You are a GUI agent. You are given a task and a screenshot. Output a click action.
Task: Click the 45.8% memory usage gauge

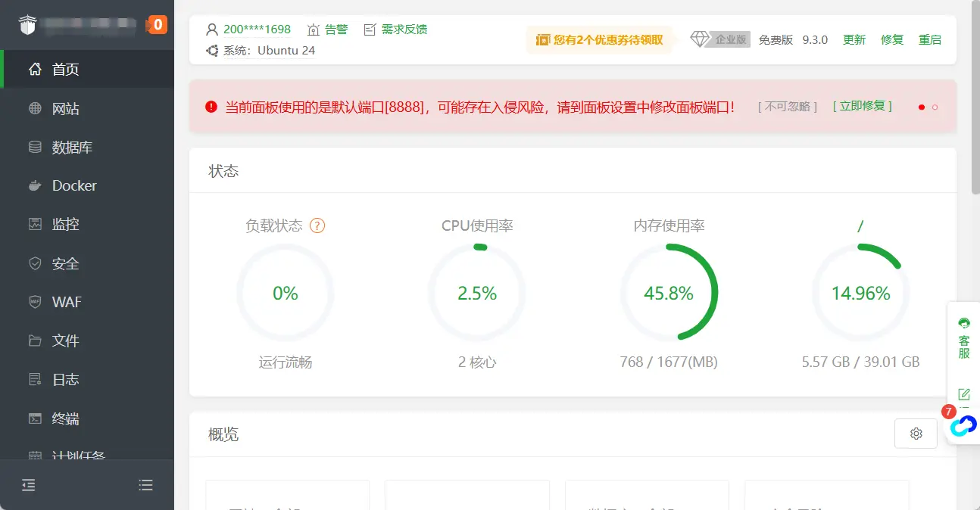coord(669,293)
